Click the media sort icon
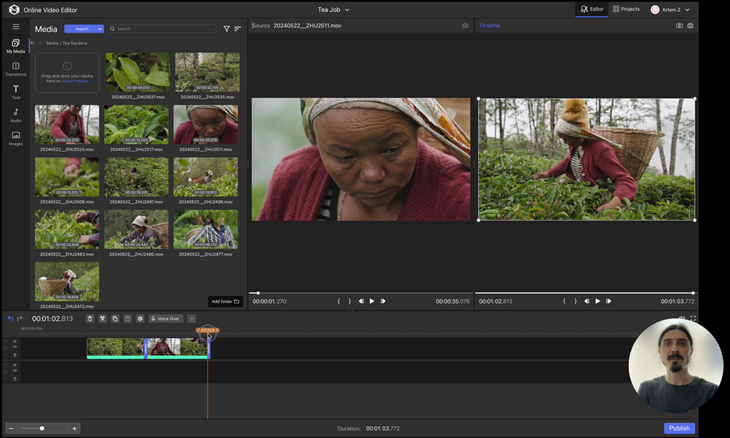The width and height of the screenshot is (730, 438). [x=238, y=29]
